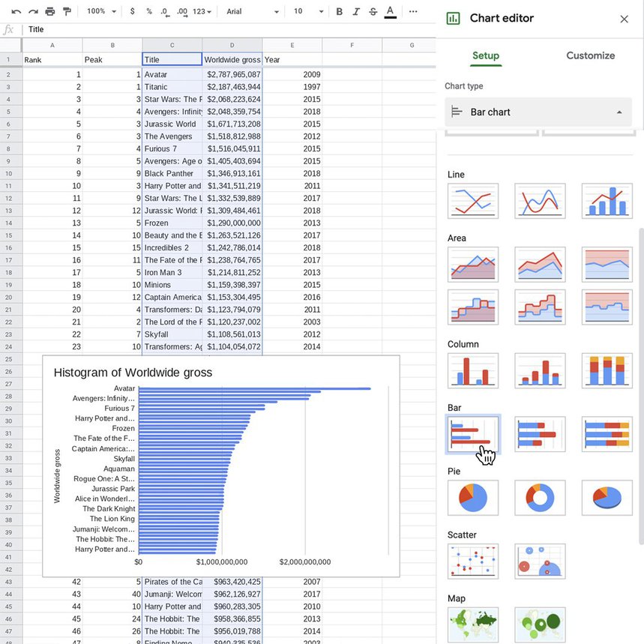Select the scatter chart type
The height and width of the screenshot is (644, 644).
[x=473, y=562]
